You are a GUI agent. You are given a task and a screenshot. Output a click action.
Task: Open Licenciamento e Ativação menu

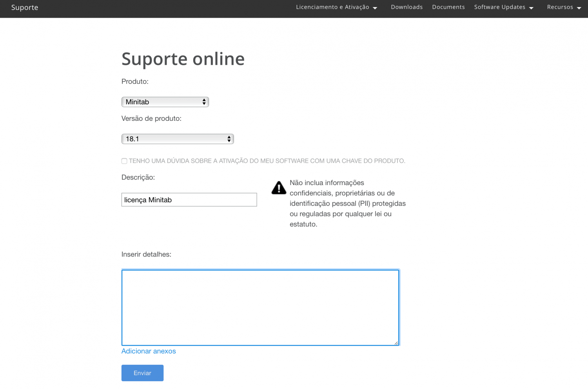(x=336, y=7)
